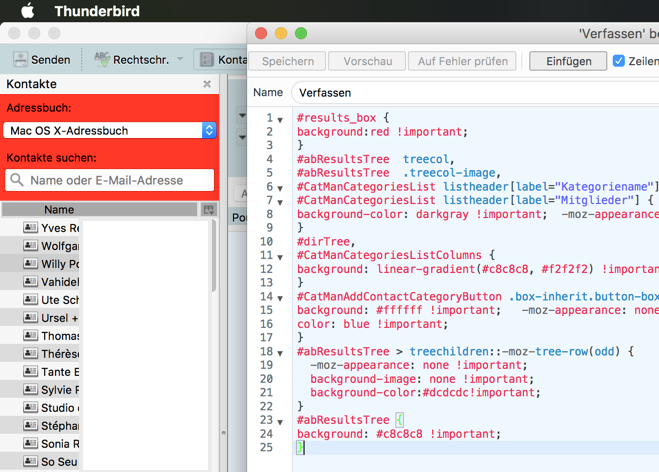659x472 pixels.
Task: Fold the code block at line 14
Action: click(280, 297)
